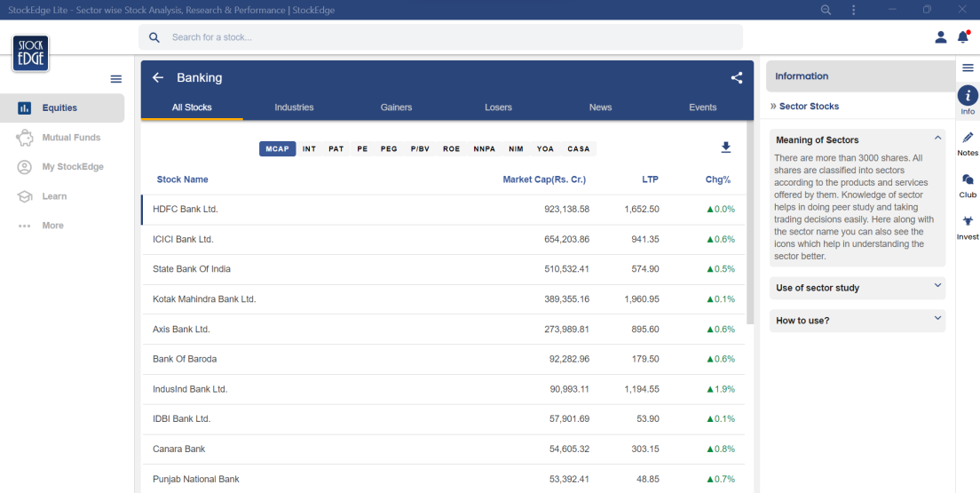Select the PE metric filter
The image size is (980, 493).
tap(362, 149)
